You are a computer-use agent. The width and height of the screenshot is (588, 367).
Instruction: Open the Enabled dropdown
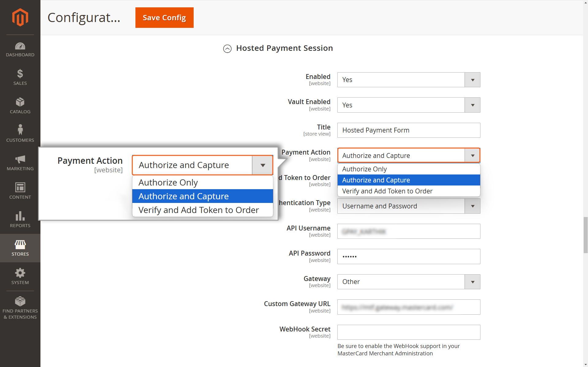click(x=408, y=80)
